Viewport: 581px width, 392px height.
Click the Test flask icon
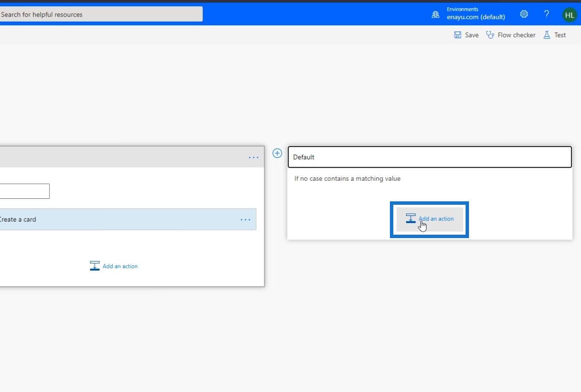[x=546, y=35]
